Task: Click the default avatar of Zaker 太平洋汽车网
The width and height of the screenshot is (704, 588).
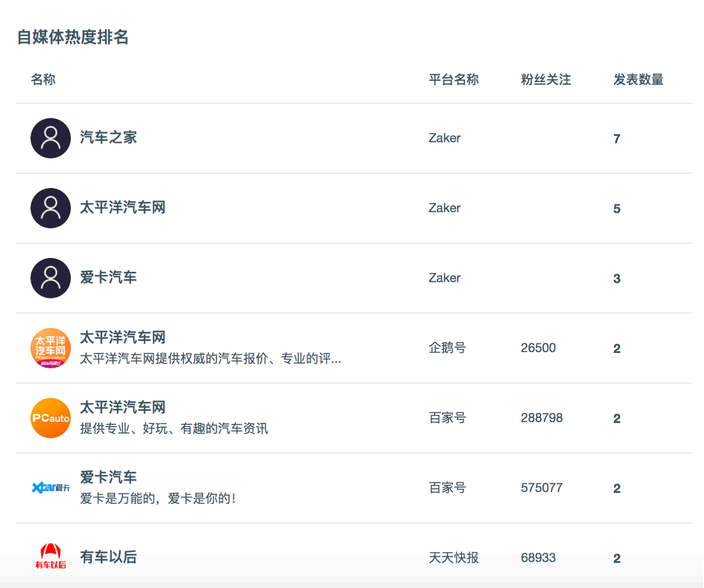Action: 50,208
